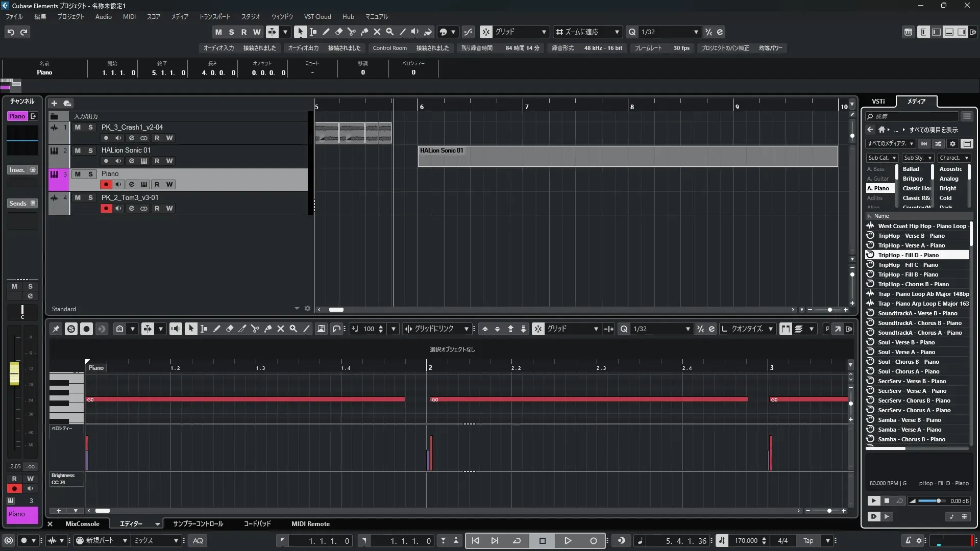This screenshot has height=551, width=980.
Task: Click the Add Track plus icon
Action: click(54, 103)
